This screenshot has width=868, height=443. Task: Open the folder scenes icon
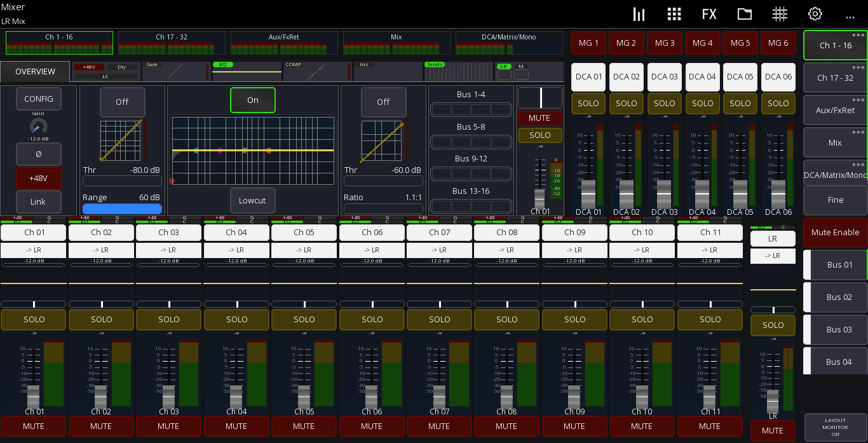(745, 14)
